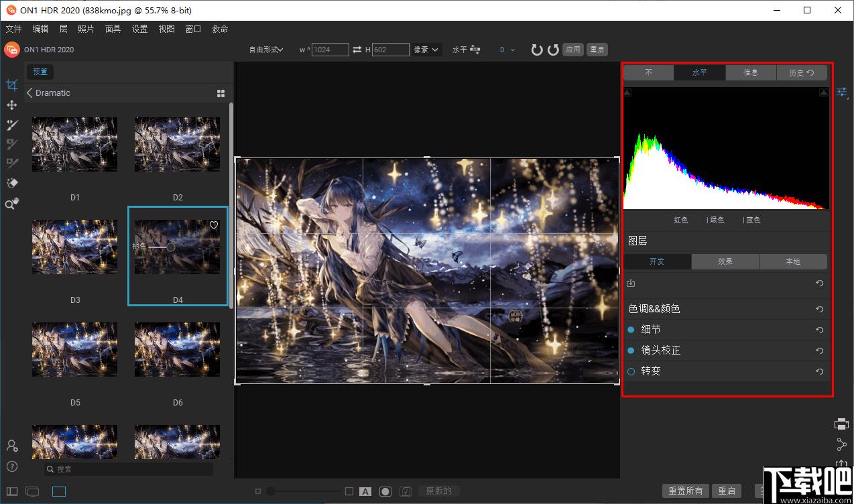Click the level tool icon
The width and height of the screenshot is (854, 504).
coord(476,50)
